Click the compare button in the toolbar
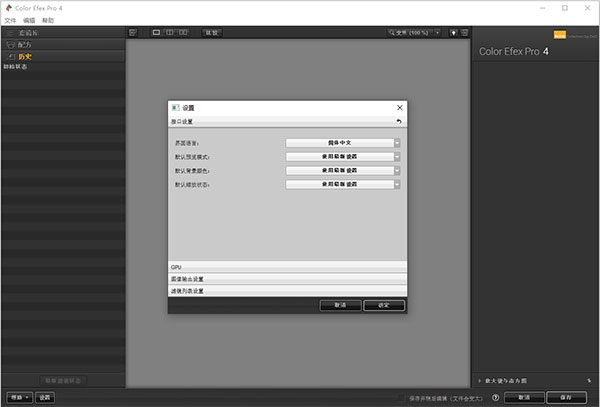Viewport: 600px width, 407px height. [212, 33]
